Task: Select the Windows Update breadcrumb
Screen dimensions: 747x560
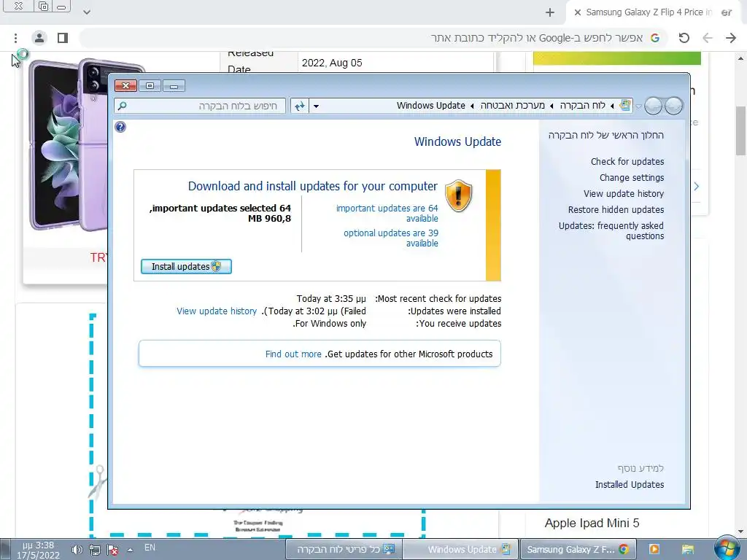Action: 430,106
